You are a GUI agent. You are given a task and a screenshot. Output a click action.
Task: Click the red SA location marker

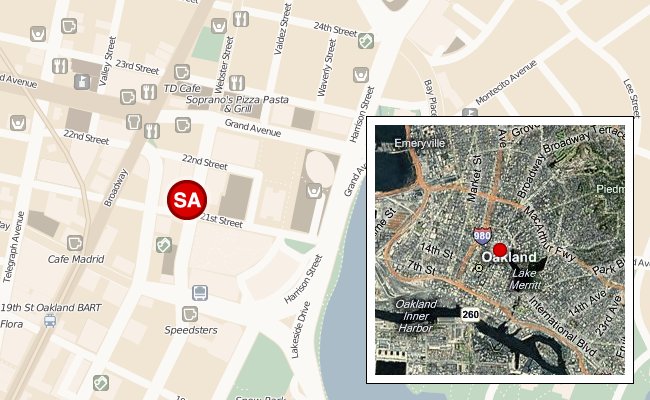pyautogui.click(x=187, y=200)
